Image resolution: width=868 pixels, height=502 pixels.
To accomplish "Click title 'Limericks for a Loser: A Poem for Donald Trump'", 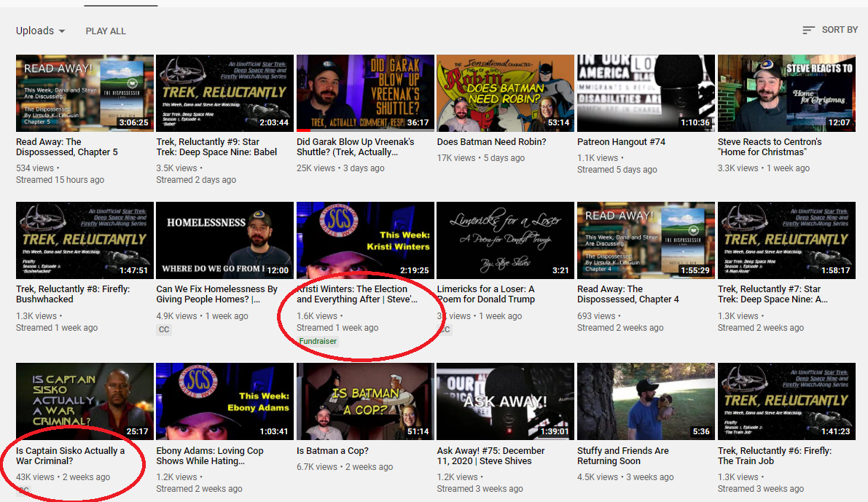I will pyautogui.click(x=486, y=294).
